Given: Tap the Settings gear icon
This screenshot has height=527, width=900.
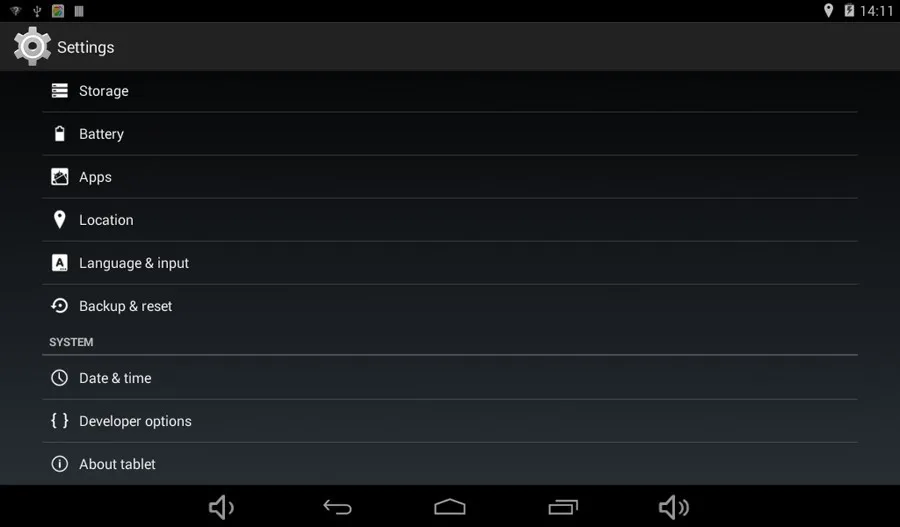Looking at the screenshot, I should (32, 46).
